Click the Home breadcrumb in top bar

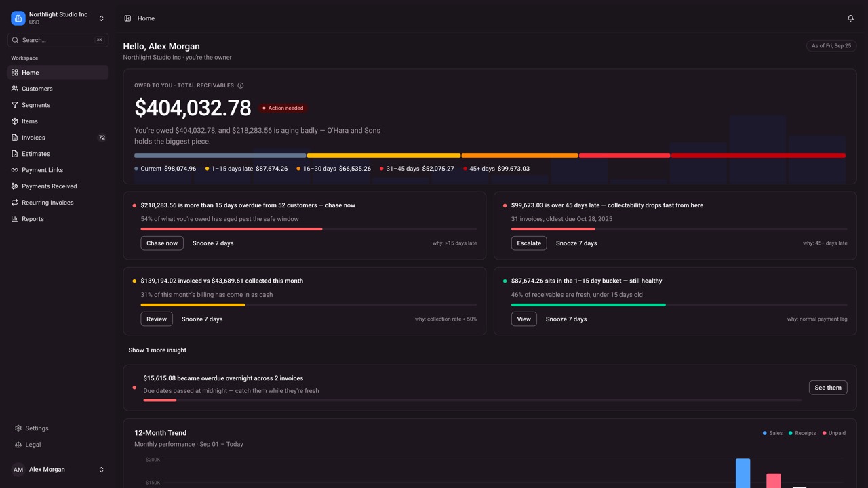click(146, 18)
